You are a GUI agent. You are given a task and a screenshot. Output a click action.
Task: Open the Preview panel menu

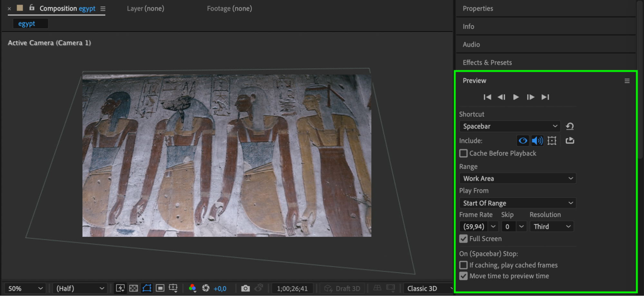pos(627,81)
